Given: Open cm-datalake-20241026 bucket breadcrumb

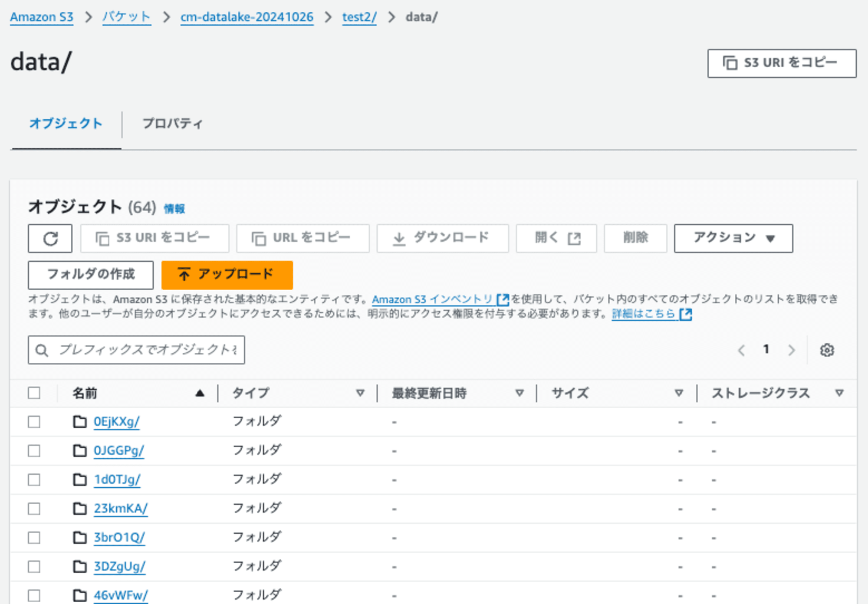Looking at the screenshot, I should coord(247,17).
